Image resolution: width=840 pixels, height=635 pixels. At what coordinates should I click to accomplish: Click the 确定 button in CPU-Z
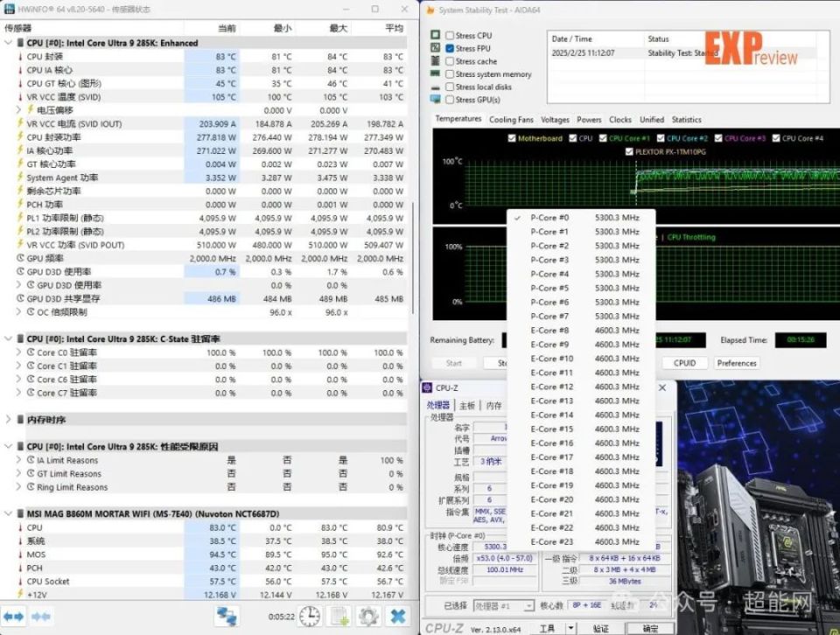click(x=650, y=629)
